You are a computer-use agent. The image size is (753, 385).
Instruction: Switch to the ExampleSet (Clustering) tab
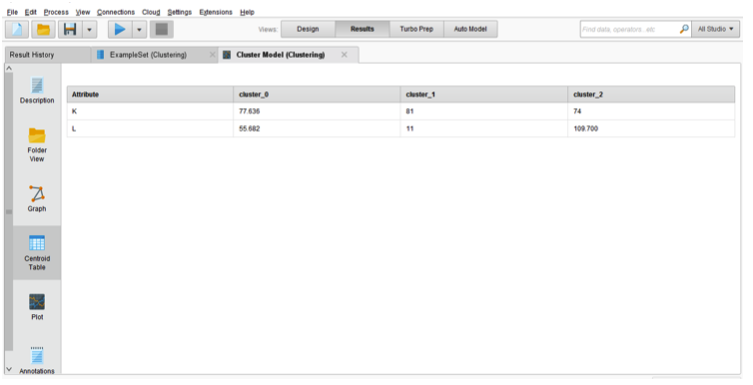coord(148,55)
